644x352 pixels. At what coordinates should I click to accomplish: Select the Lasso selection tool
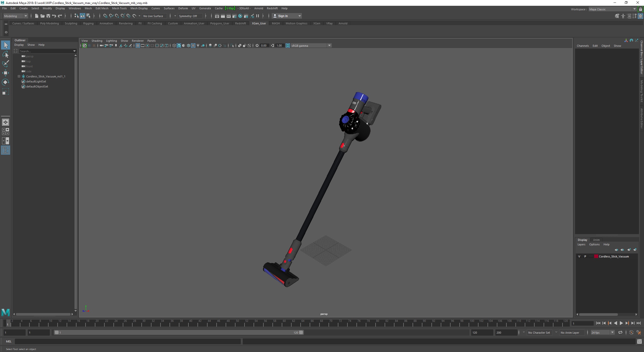point(6,54)
